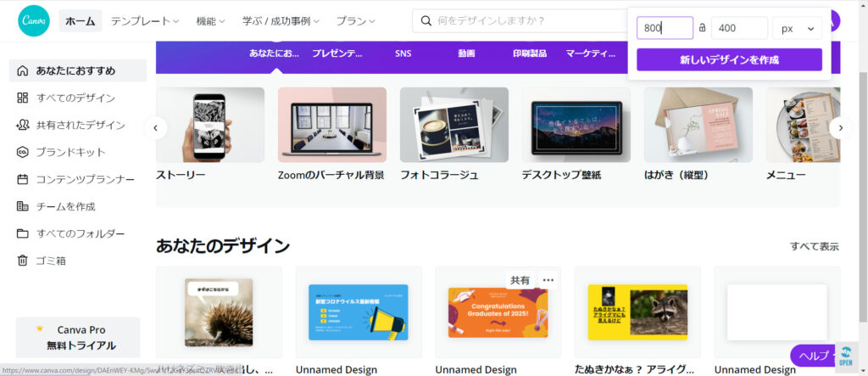Viewport: 868px width, 376px height.
Task: Click the building icon beside チームを作成
Action: click(23, 206)
